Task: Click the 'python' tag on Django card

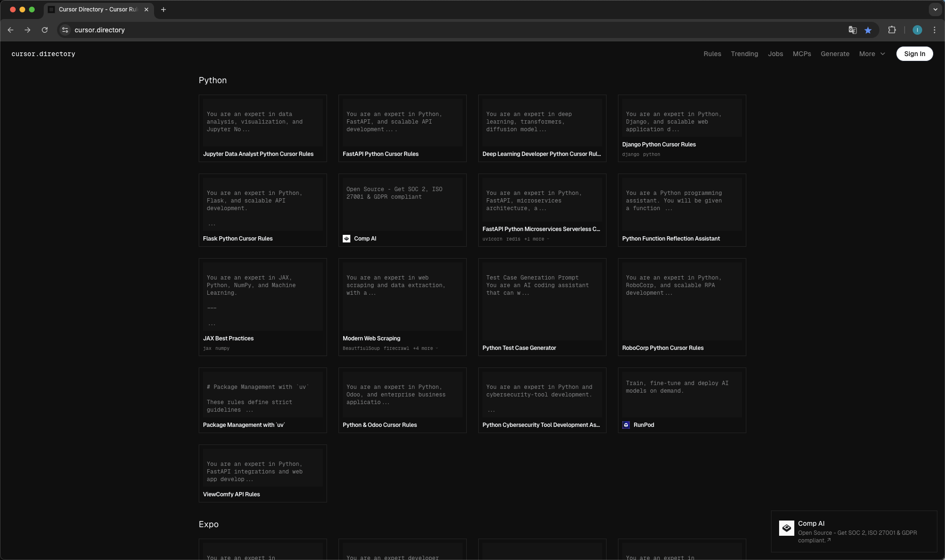Action: (651, 154)
